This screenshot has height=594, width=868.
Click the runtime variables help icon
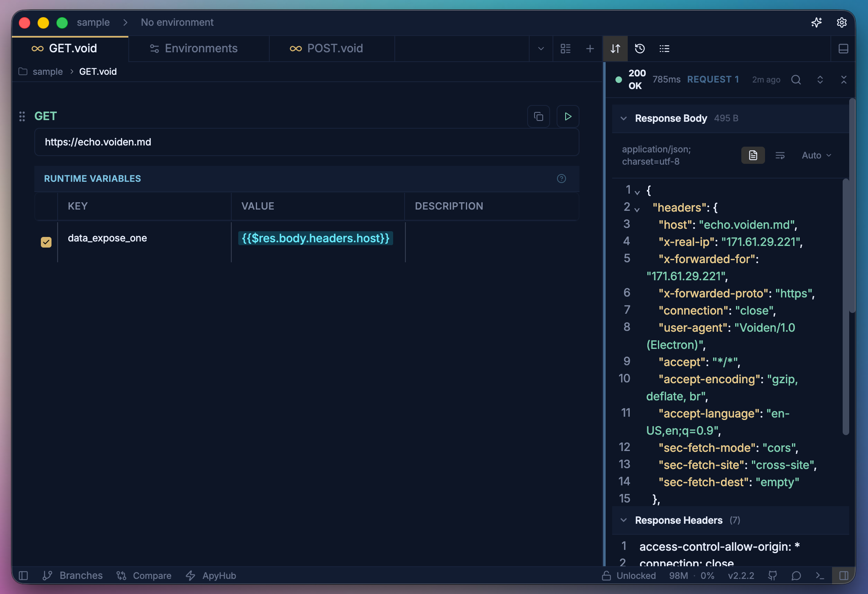562,179
